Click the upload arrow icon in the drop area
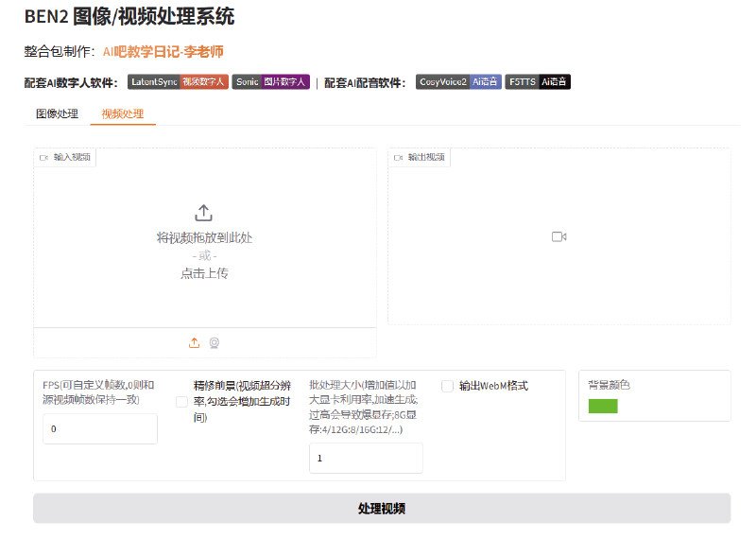This screenshot has height=539, width=756. click(204, 214)
